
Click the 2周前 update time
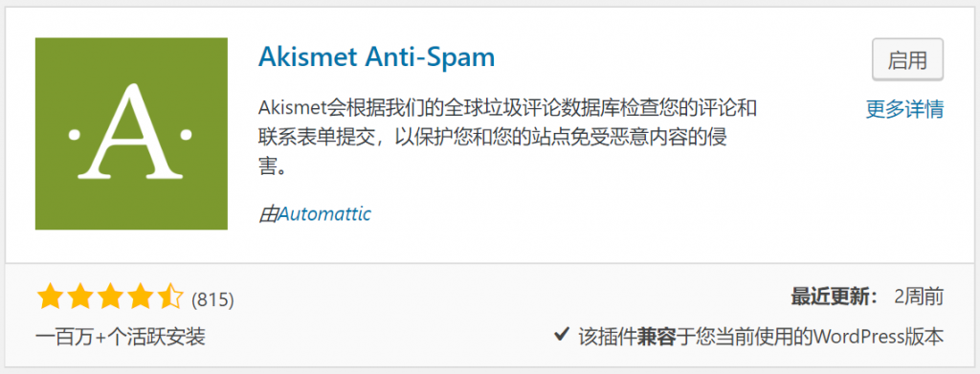[918, 297]
